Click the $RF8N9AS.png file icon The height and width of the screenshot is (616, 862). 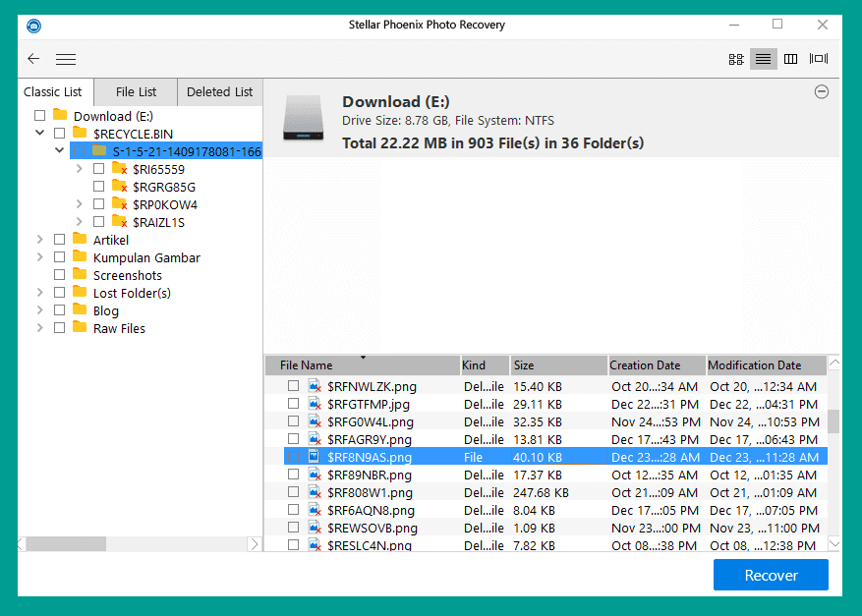pyautogui.click(x=314, y=457)
